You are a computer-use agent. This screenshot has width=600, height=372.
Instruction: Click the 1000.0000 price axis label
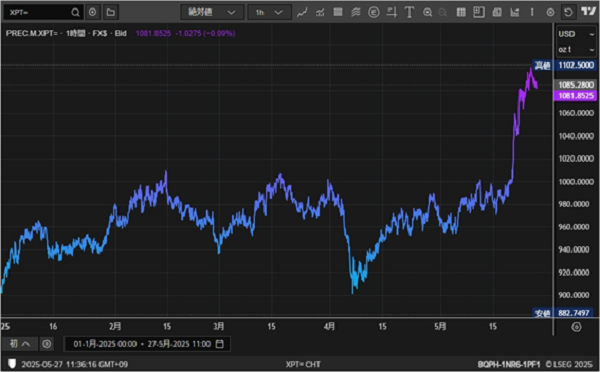point(576,182)
